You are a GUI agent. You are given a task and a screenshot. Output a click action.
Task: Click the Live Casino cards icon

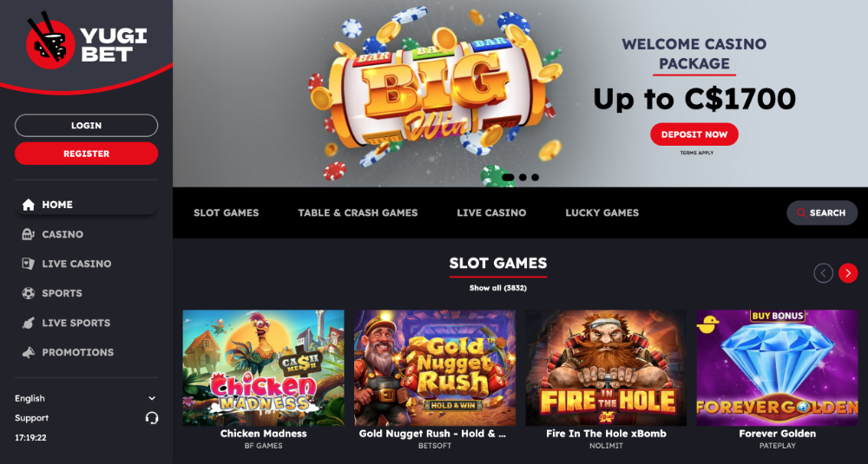coord(29,264)
